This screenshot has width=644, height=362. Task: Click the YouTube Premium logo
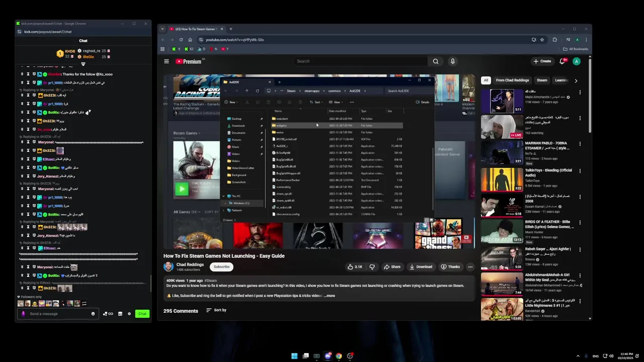click(x=189, y=61)
